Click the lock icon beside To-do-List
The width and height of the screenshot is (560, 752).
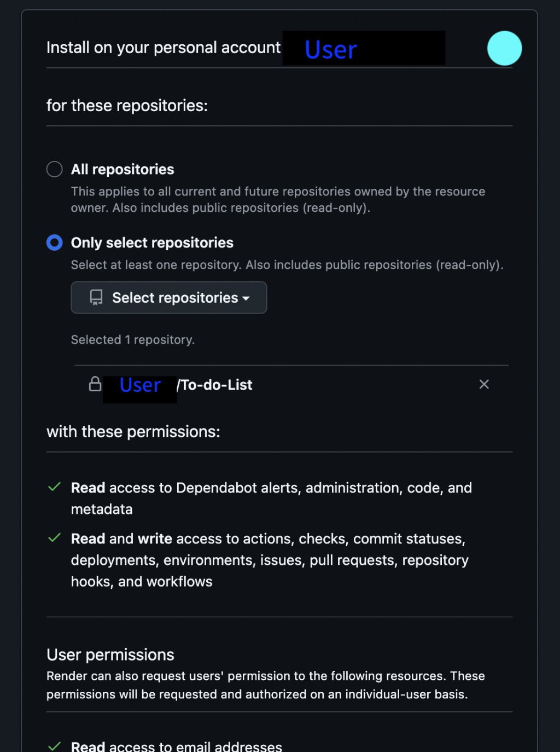pyautogui.click(x=95, y=384)
